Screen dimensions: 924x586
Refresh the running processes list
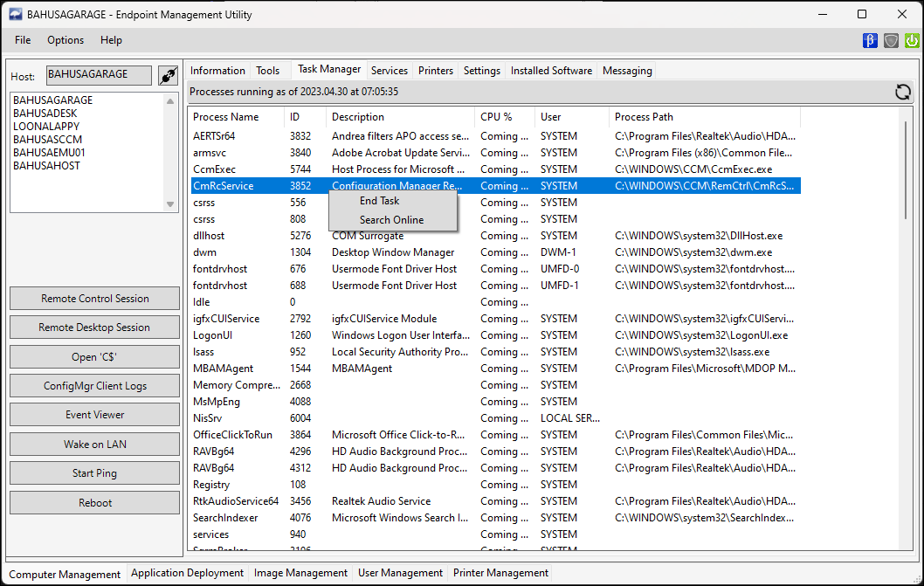[902, 92]
